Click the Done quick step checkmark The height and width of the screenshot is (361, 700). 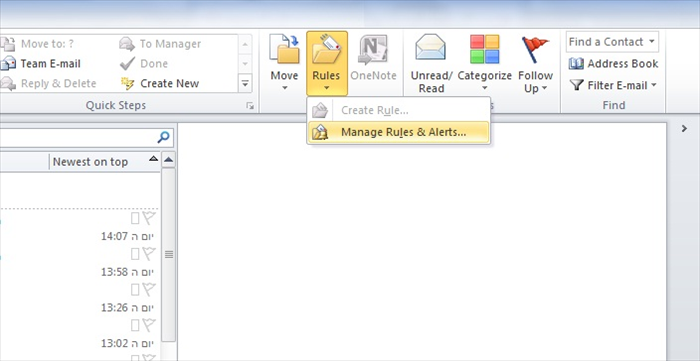click(127, 64)
